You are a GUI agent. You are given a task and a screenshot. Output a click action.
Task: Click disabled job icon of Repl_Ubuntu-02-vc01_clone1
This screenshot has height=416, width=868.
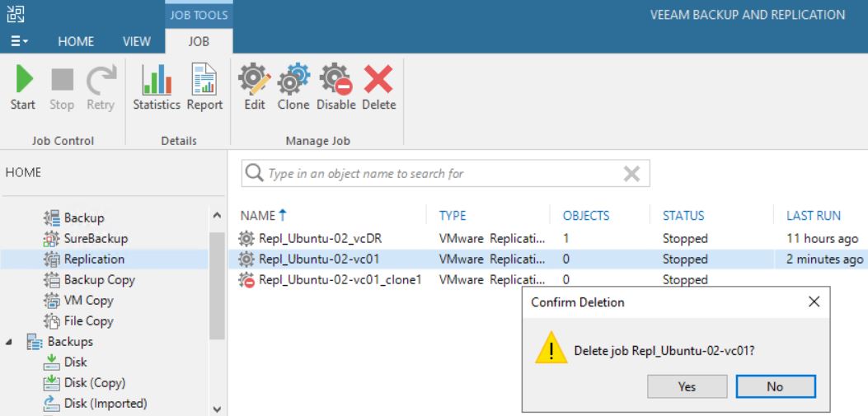(246, 280)
